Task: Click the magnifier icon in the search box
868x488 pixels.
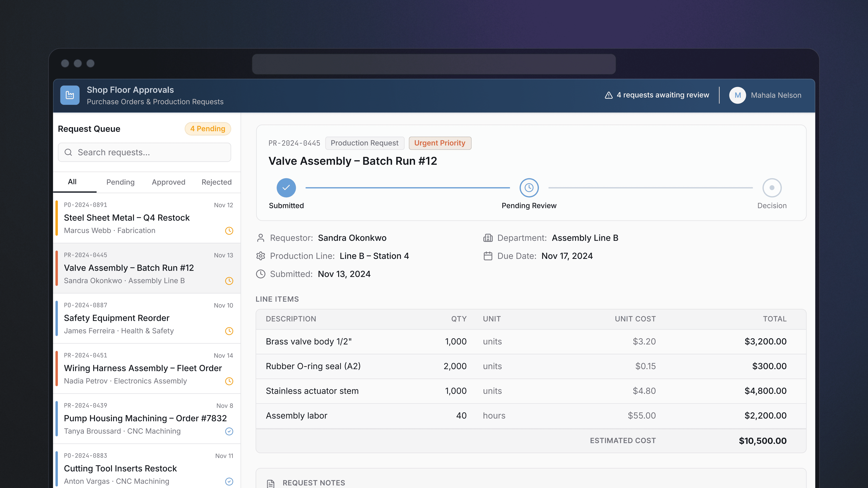Action: tap(68, 152)
